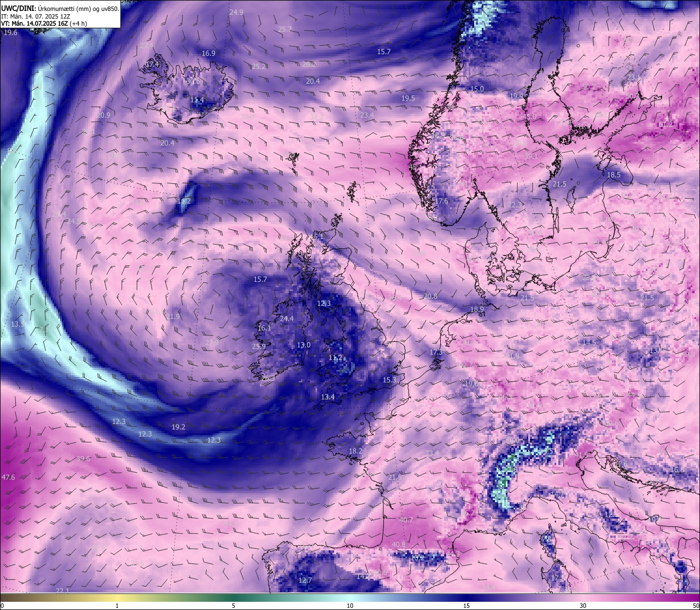Click the 18.9 value near the Danish coast
Viewport: 700px width, 610px height.
pyautogui.click(x=477, y=310)
